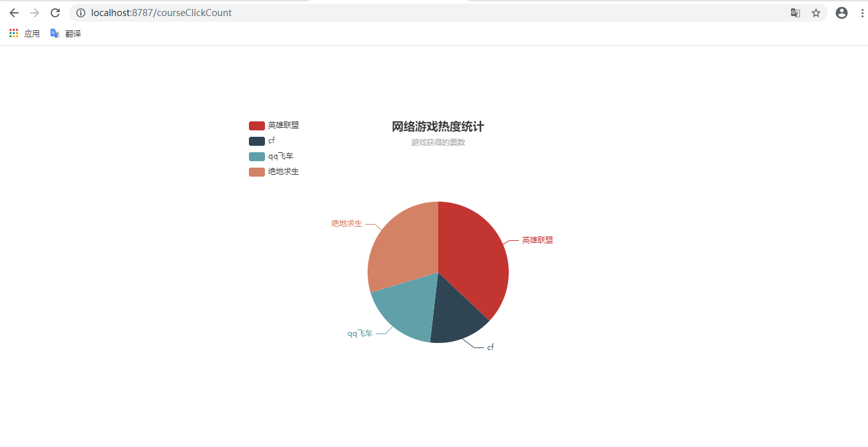Click the apps grid icon on bookmarks bar
The height and width of the screenshot is (447, 868).
tap(13, 33)
